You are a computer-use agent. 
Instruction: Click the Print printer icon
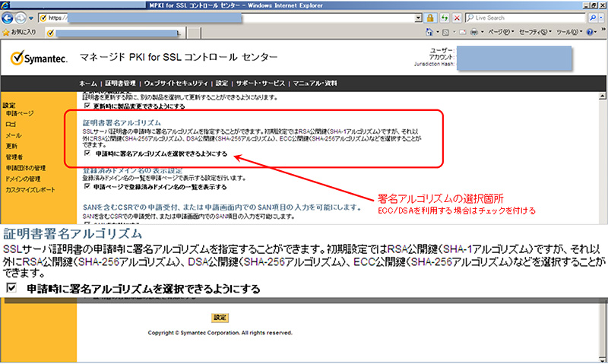tap(473, 32)
